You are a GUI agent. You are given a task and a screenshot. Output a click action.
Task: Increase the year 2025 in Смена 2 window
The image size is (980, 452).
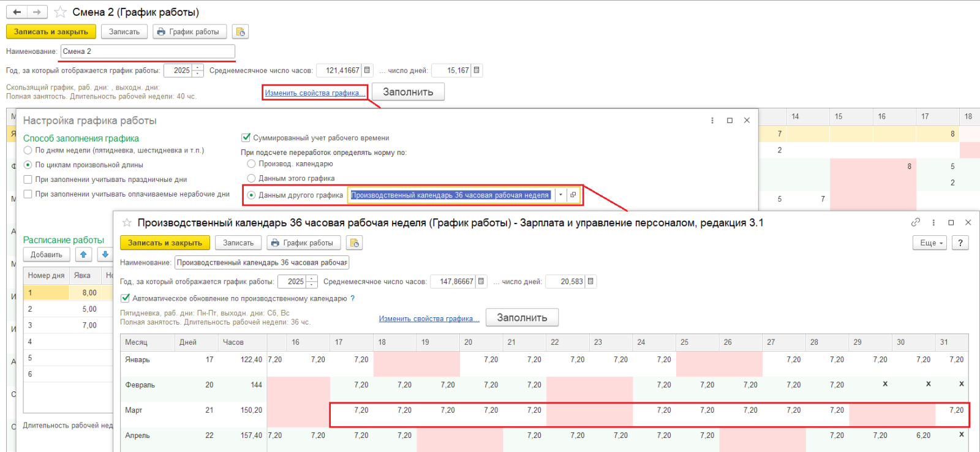coord(198,67)
